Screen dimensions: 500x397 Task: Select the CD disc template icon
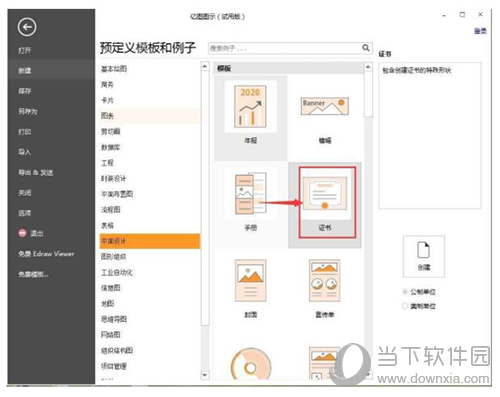[251, 364]
